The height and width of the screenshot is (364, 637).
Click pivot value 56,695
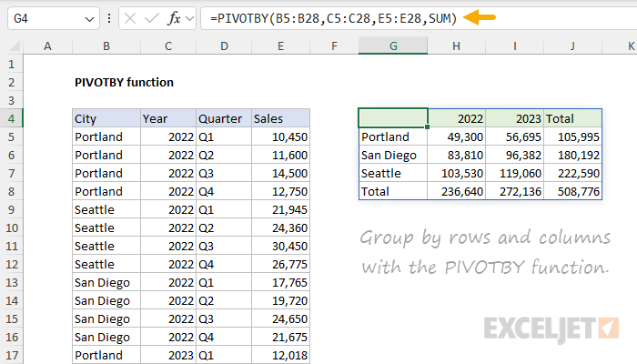[515, 136]
